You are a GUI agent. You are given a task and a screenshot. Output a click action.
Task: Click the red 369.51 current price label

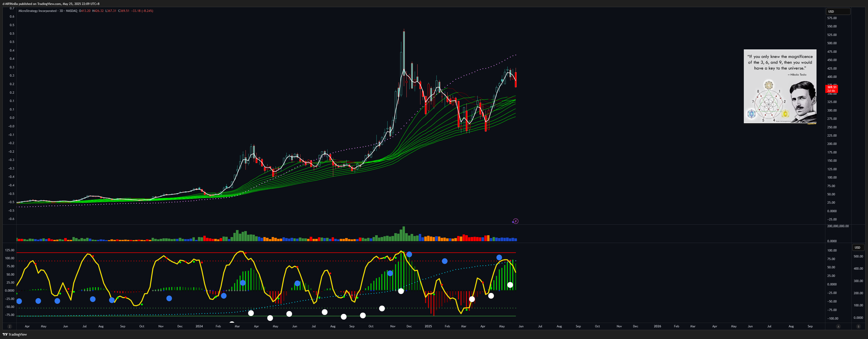(832, 89)
